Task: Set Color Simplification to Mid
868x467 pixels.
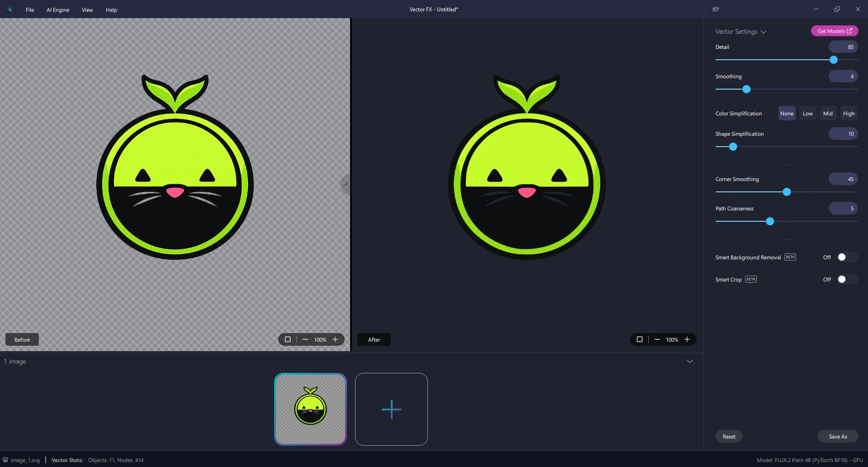Action: tap(828, 114)
